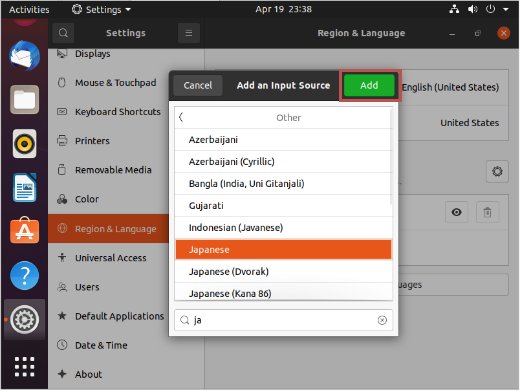Show applications grid in the dock
This screenshot has height=391, width=521.
click(24, 367)
